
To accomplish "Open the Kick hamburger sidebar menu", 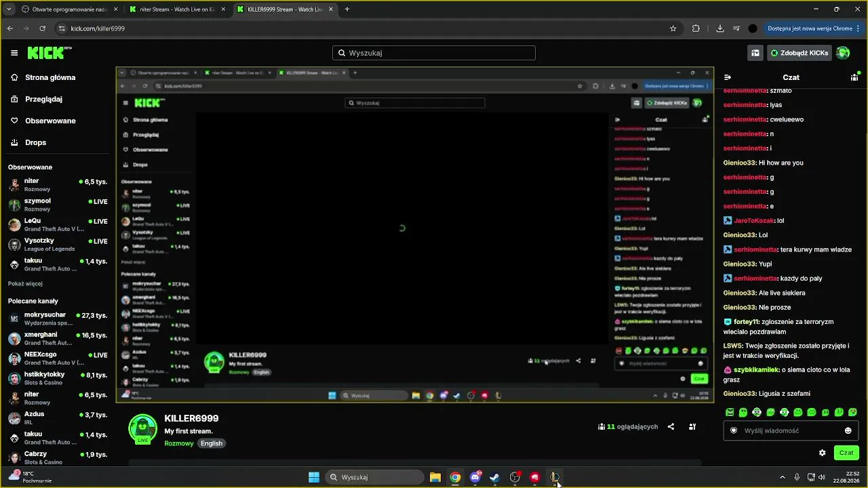I will [x=14, y=53].
